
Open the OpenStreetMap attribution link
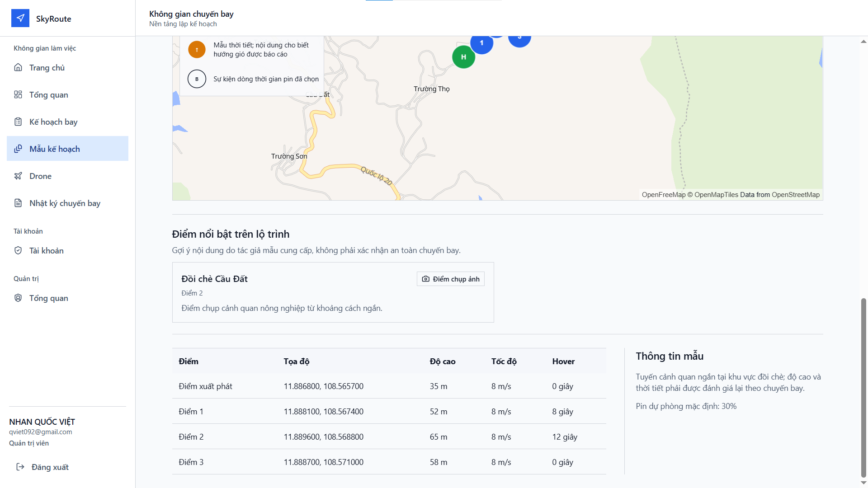796,195
